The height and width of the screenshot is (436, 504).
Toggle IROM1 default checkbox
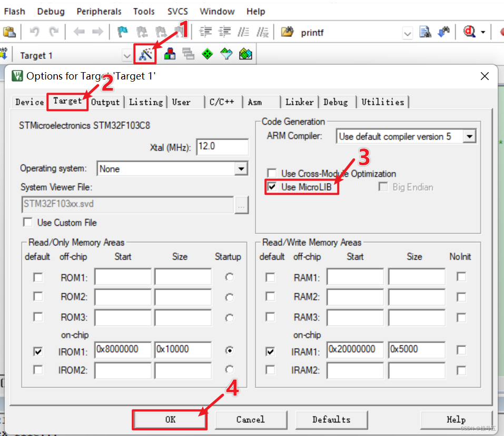click(38, 352)
